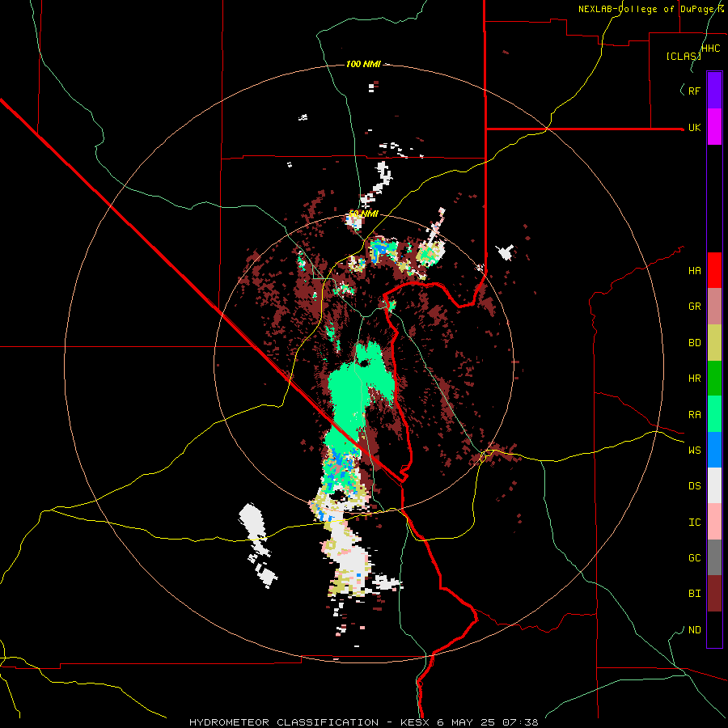This screenshot has height=728, width=728.
Task: Select the IC pink legend swatch
Action: [714, 522]
